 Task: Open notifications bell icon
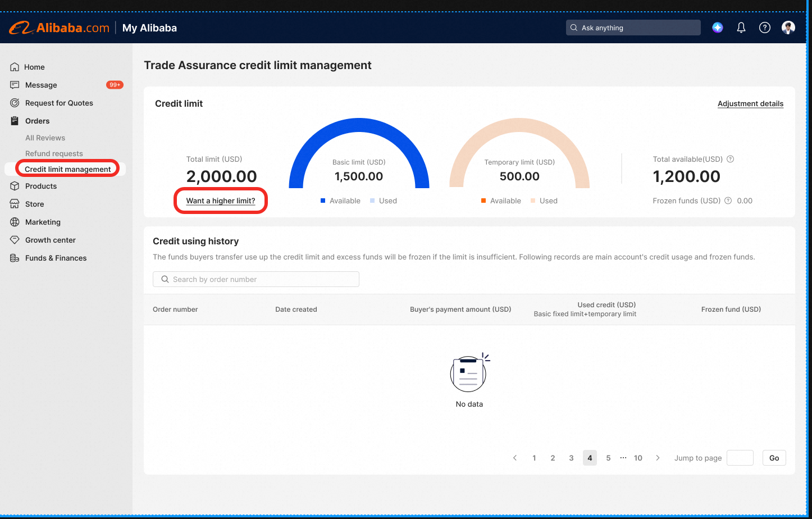tap(741, 28)
